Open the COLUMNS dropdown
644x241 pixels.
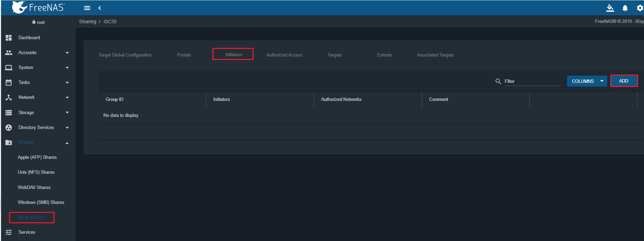point(587,81)
